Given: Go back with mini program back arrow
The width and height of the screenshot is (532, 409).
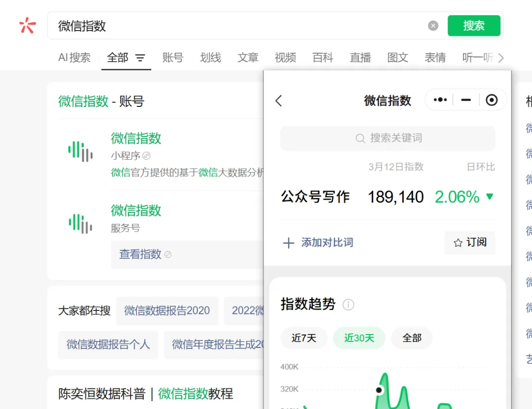Looking at the screenshot, I should click(x=278, y=101).
